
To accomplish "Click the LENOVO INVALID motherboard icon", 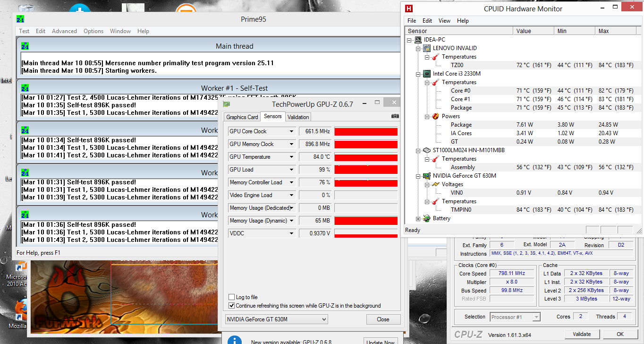I will point(427,48).
